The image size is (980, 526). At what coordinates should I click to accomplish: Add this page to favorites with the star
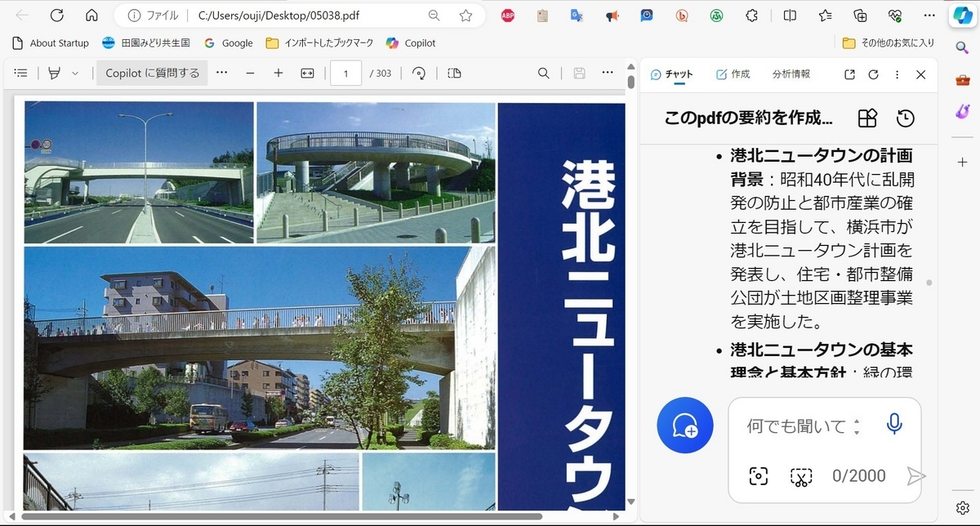pyautogui.click(x=465, y=16)
